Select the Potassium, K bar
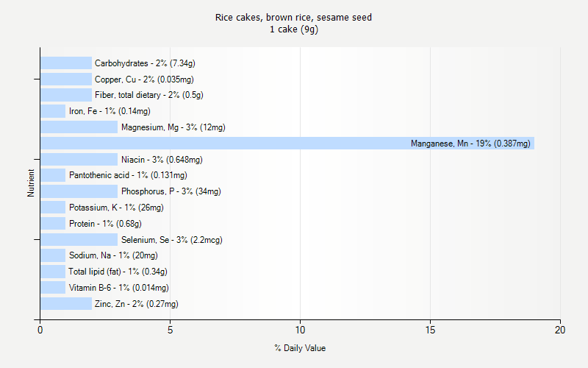 coord(53,208)
